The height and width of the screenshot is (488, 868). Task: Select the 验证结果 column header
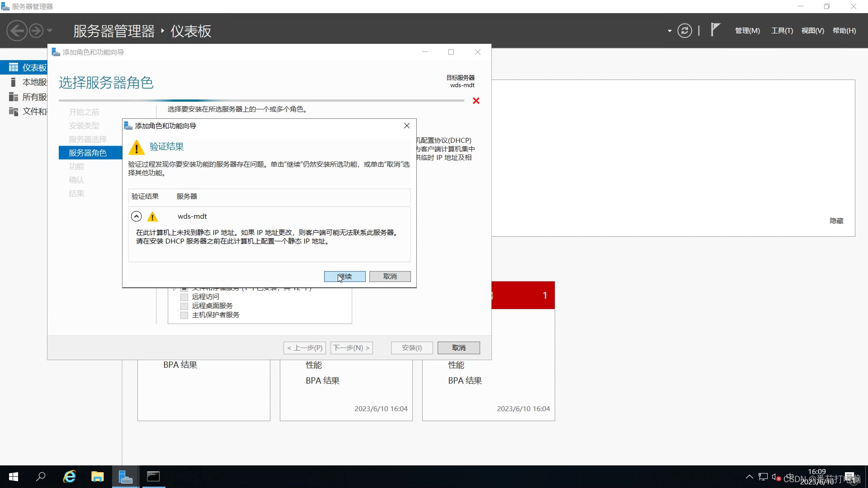[145, 196]
